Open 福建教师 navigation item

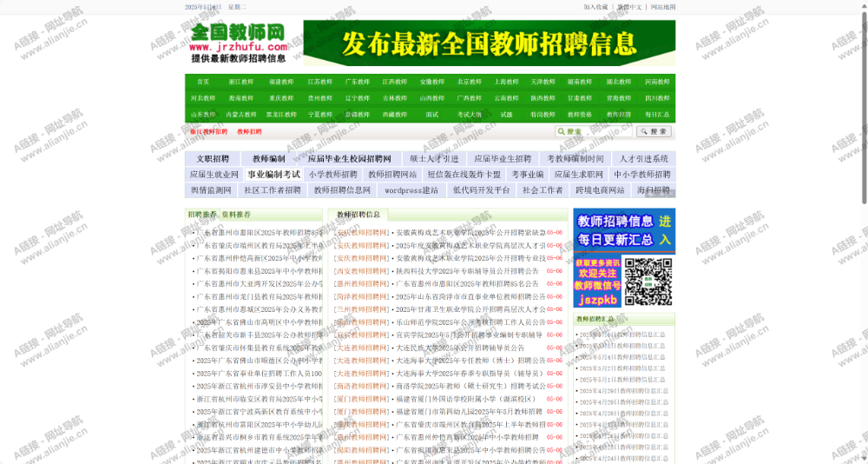click(x=281, y=82)
